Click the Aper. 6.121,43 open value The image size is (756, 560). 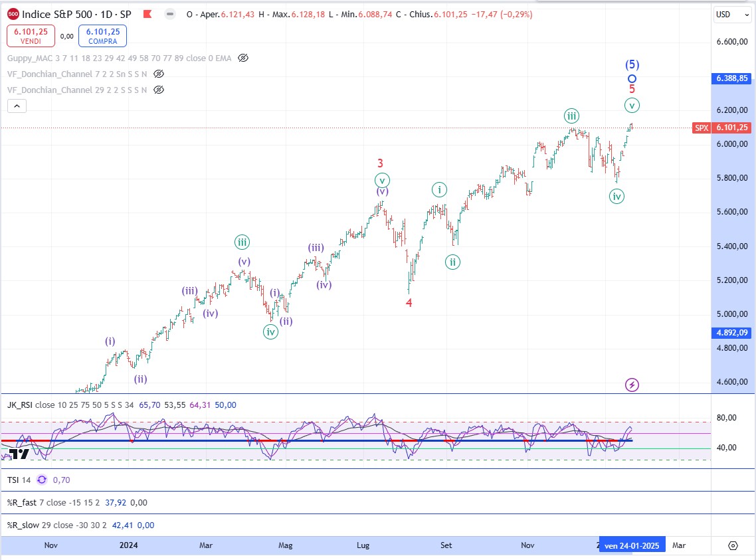[221, 15]
